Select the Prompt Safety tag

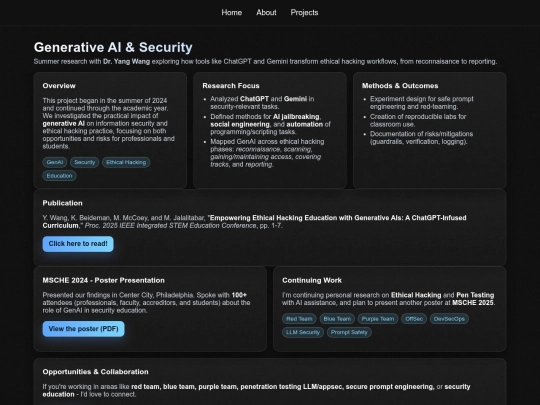[x=349, y=332]
